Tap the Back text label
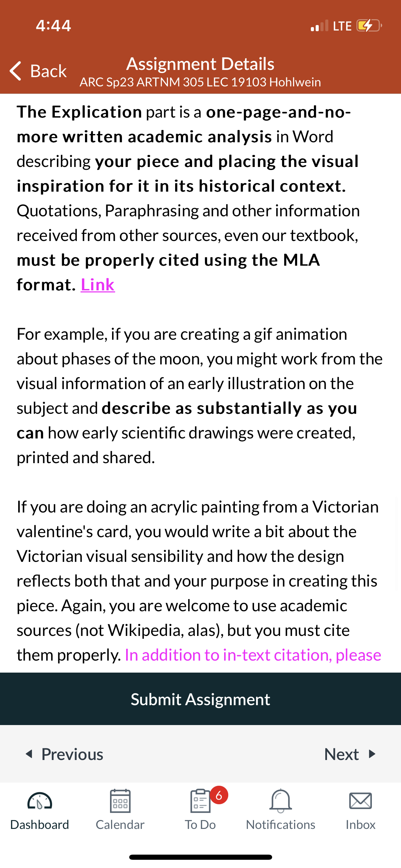The image size is (401, 868). pos(48,71)
